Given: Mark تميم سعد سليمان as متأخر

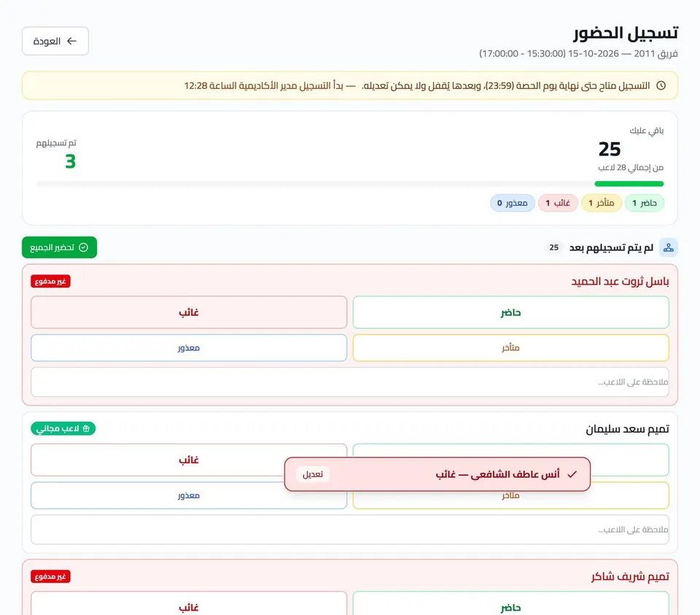Looking at the screenshot, I should click(x=510, y=496).
